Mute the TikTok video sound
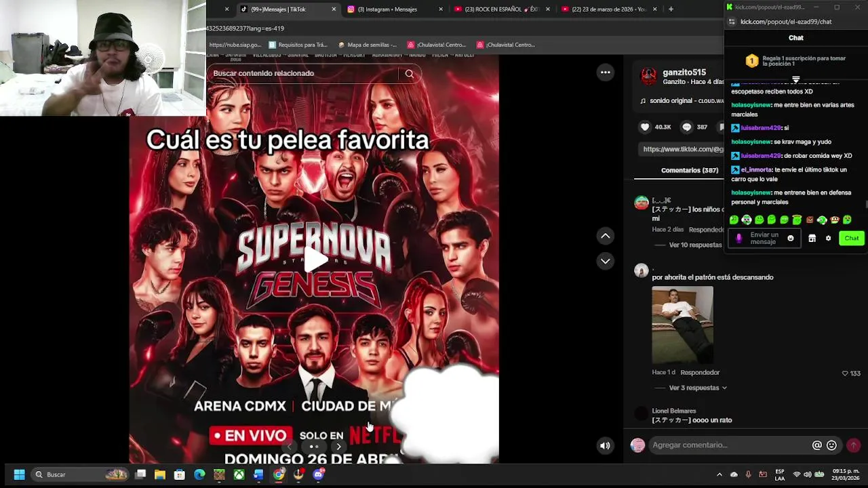The width and height of the screenshot is (868, 488). point(605,445)
